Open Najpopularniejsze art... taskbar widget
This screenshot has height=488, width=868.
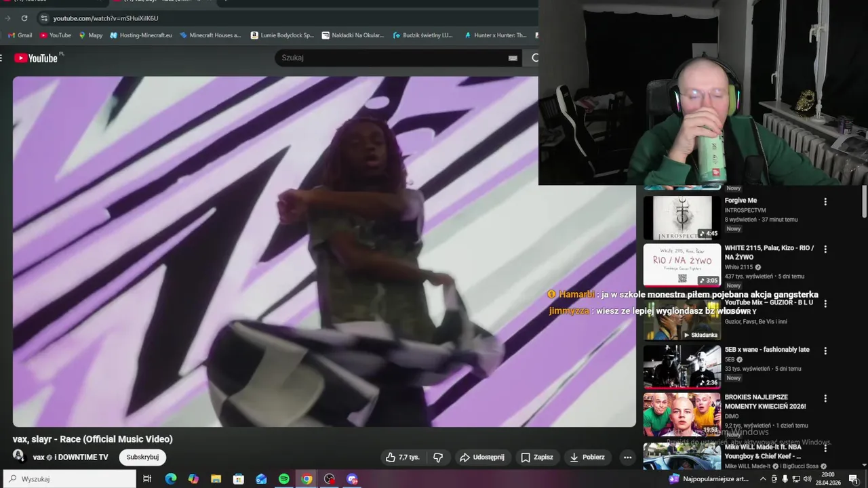click(x=709, y=479)
